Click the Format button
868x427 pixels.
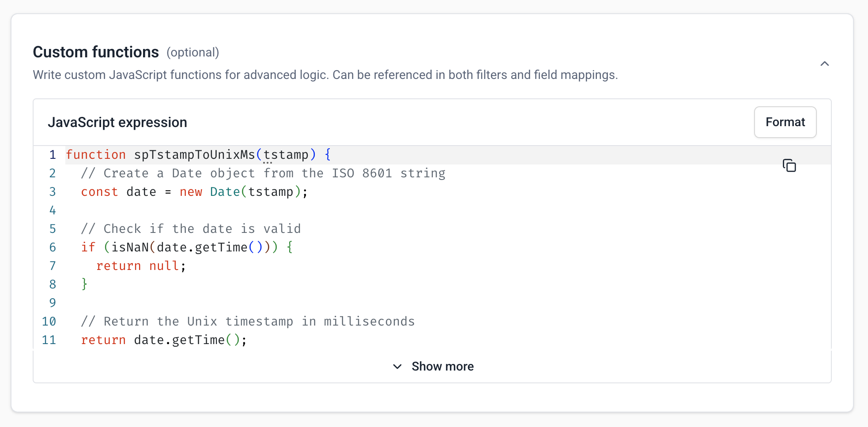[785, 122]
